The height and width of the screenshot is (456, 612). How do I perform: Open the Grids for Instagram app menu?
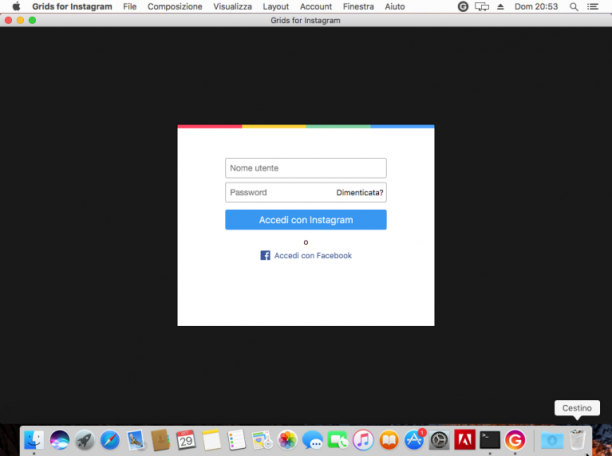click(x=72, y=6)
